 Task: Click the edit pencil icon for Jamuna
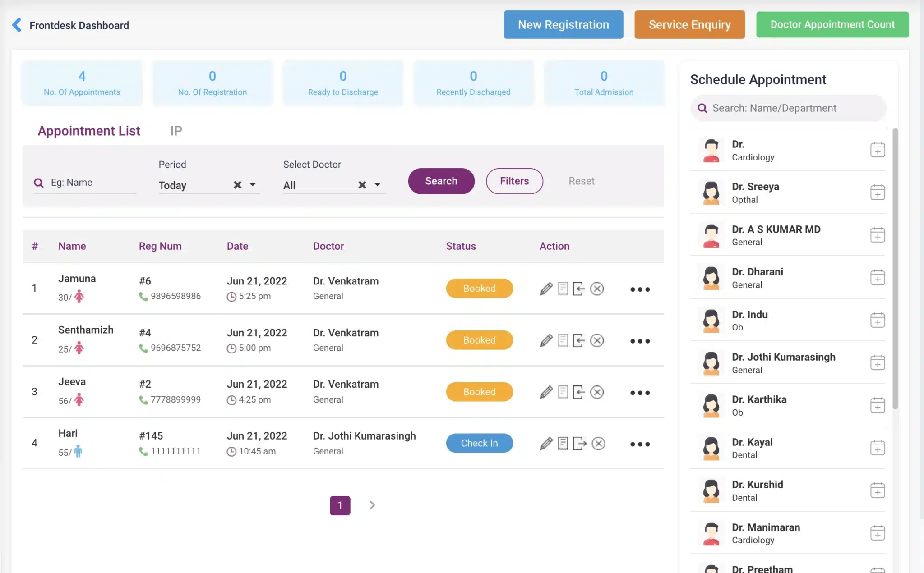point(544,288)
